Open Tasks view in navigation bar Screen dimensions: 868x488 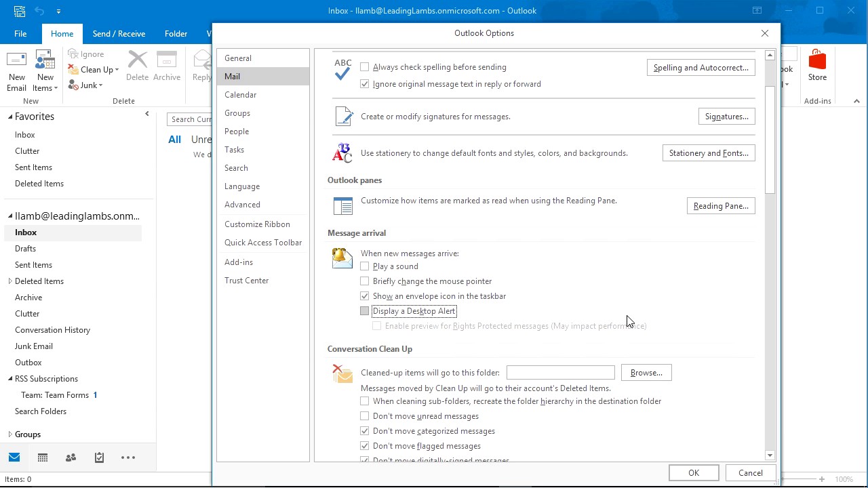point(99,457)
